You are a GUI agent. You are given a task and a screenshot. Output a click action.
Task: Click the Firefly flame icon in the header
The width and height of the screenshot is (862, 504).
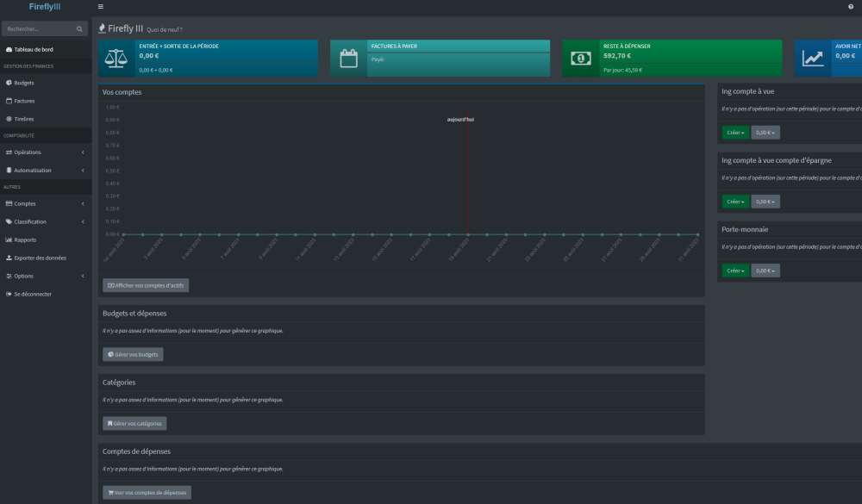pyautogui.click(x=102, y=28)
